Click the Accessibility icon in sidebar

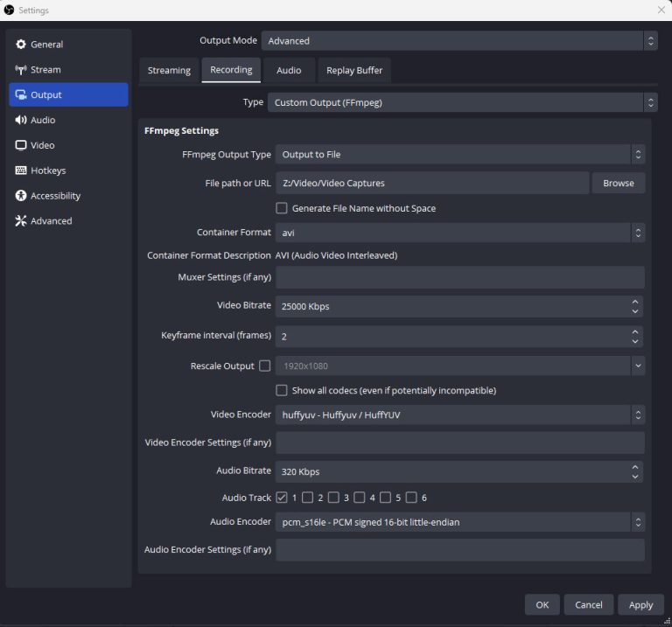[21, 196]
